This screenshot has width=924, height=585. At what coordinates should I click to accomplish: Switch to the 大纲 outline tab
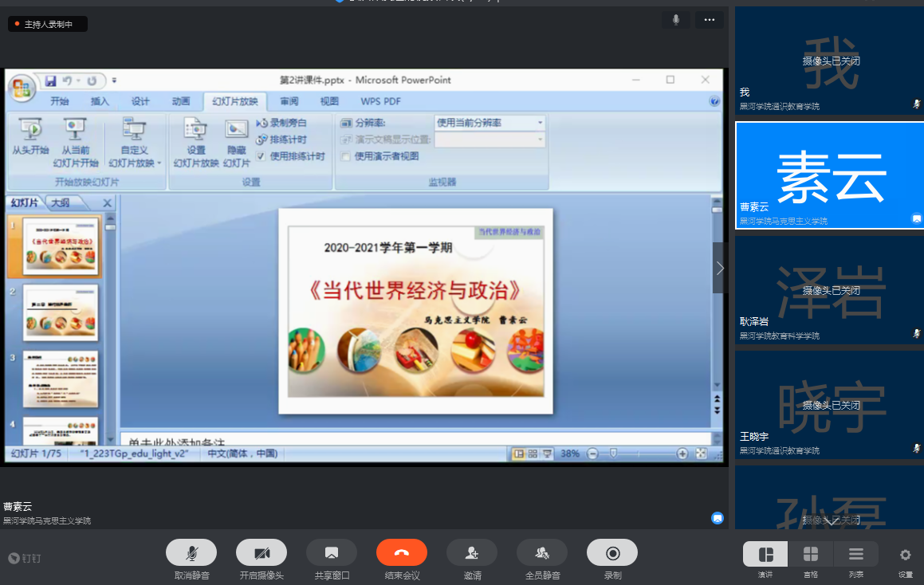(x=61, y=202)
